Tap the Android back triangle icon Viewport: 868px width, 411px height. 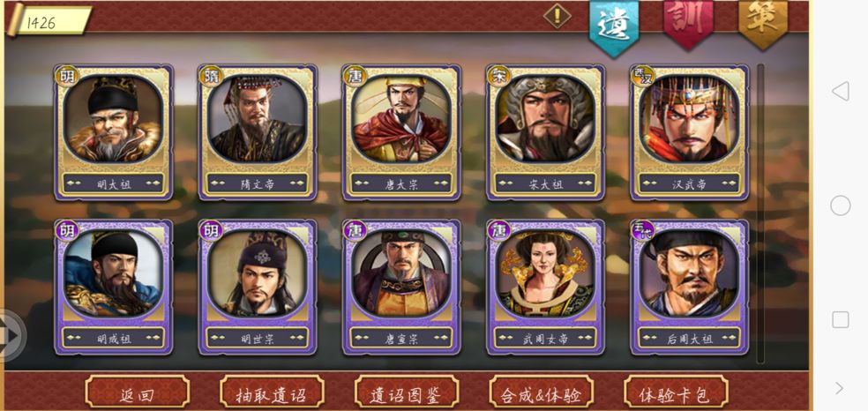(840, 91)
